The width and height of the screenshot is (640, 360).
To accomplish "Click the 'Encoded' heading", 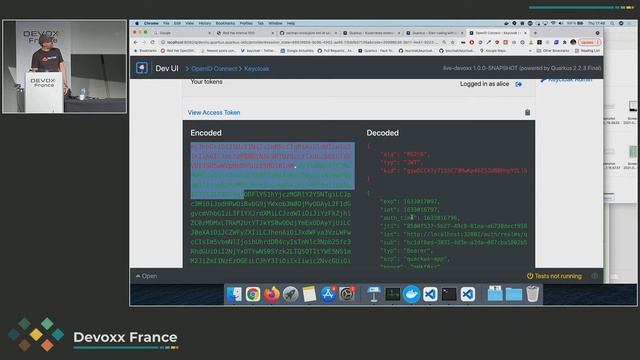I will (206, 133).
